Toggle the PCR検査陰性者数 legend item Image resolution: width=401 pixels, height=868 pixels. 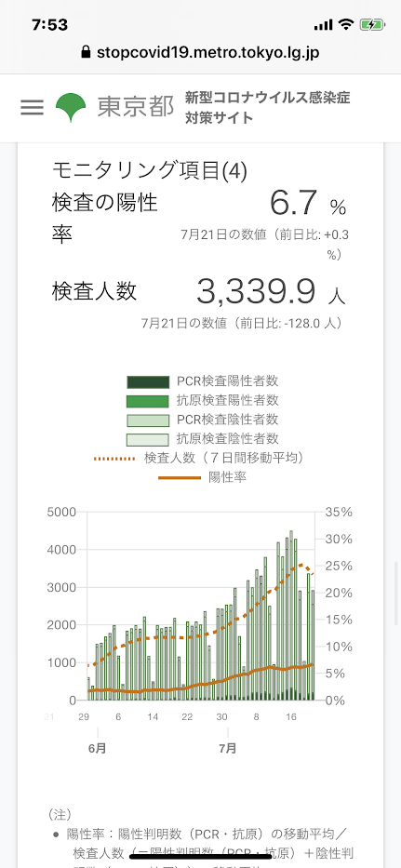pos(203,420)
